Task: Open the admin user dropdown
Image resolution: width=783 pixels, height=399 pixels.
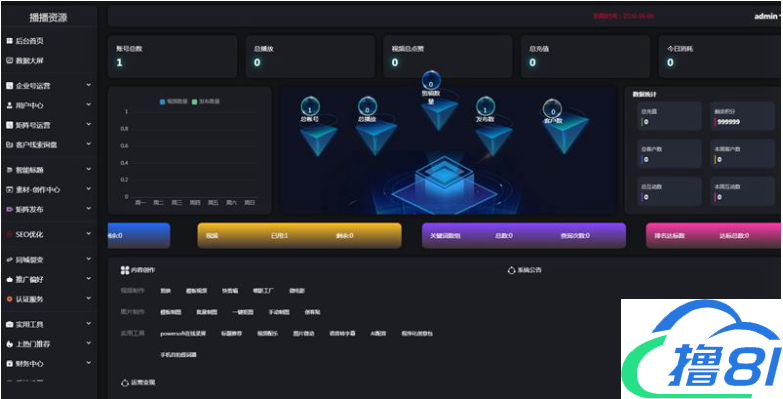Action: [x=768, y=16]
